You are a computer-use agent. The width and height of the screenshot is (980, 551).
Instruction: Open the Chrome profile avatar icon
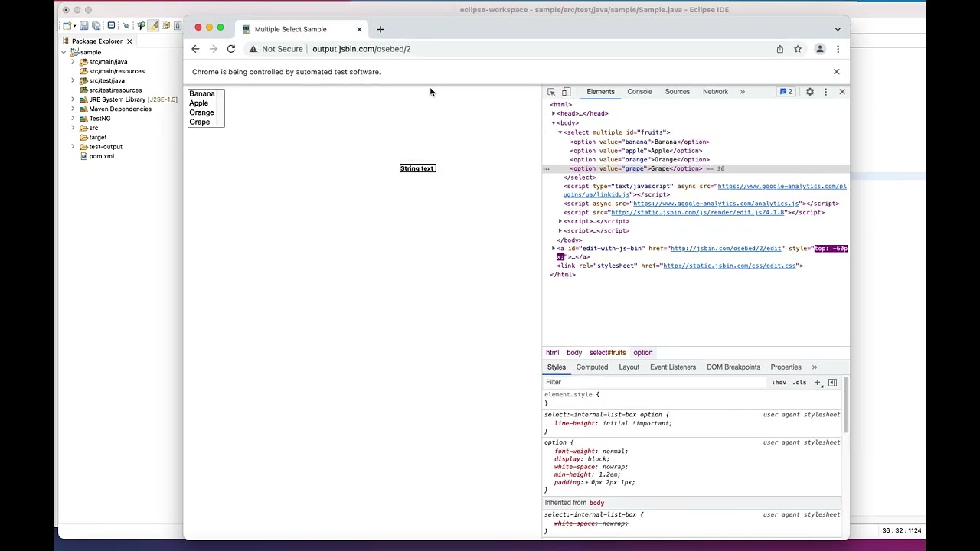(x=820, y=49)
